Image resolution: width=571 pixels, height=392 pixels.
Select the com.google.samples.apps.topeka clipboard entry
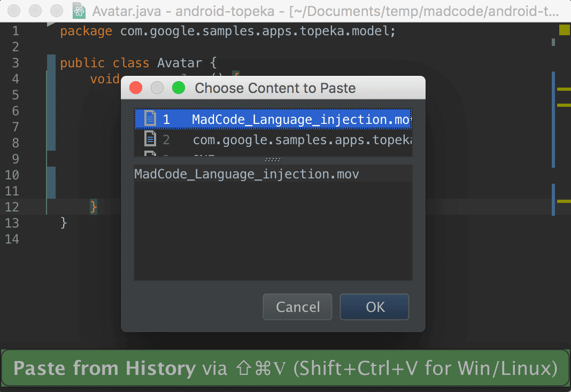[x=273, y=139]
